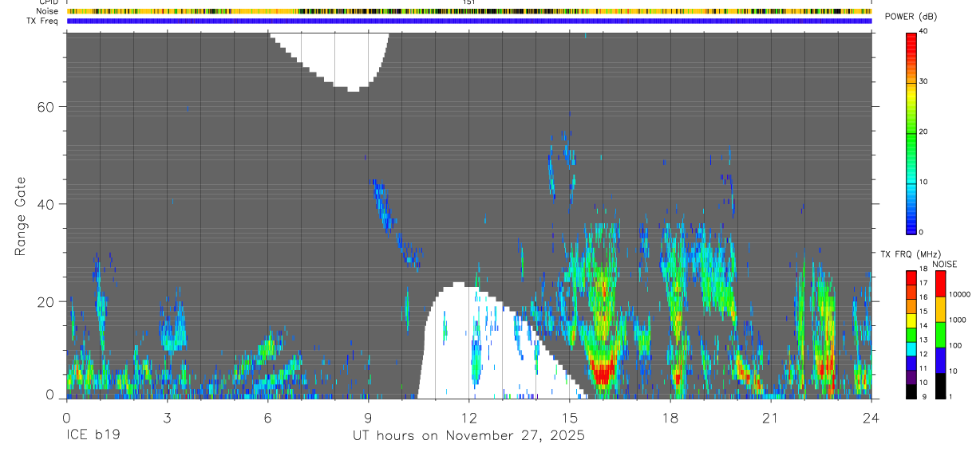Image resolution: width=980 pixels, height=452 pixels.
Task: Select the 0 label on POWER scale
Action: tap(922, 232)
